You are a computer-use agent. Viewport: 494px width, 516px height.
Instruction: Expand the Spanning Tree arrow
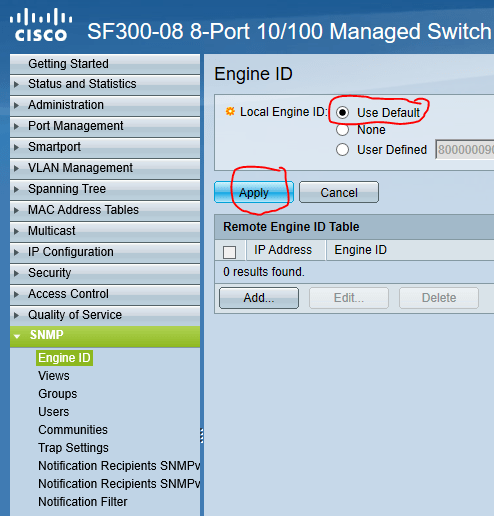pyautogui.click(x=16, y=189)
